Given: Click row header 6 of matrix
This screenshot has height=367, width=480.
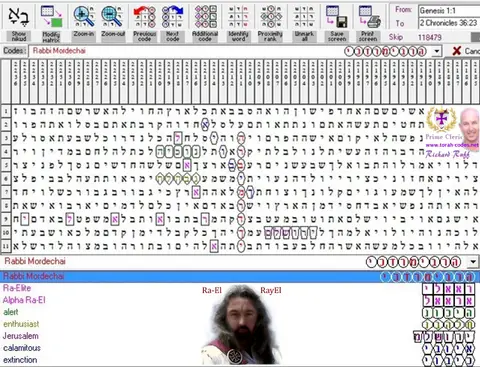Looking at the screenshot, I should coord(6,178).
